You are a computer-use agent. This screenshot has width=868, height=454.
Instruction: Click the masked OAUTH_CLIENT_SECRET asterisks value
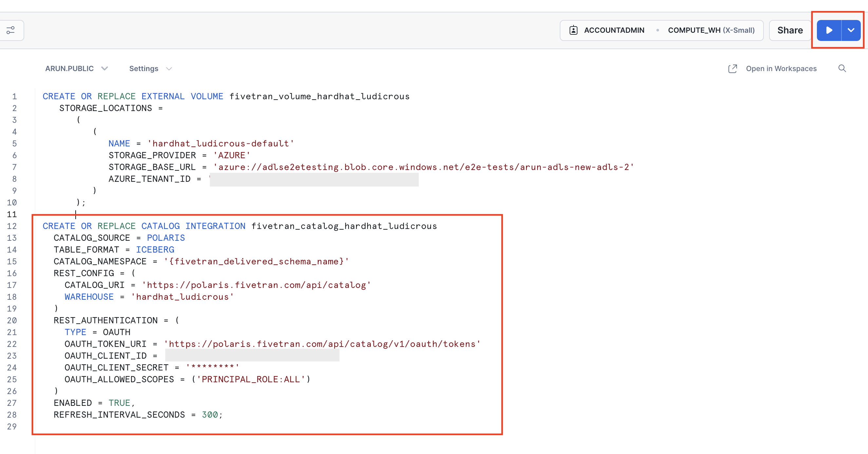click(x=212, y=368)
